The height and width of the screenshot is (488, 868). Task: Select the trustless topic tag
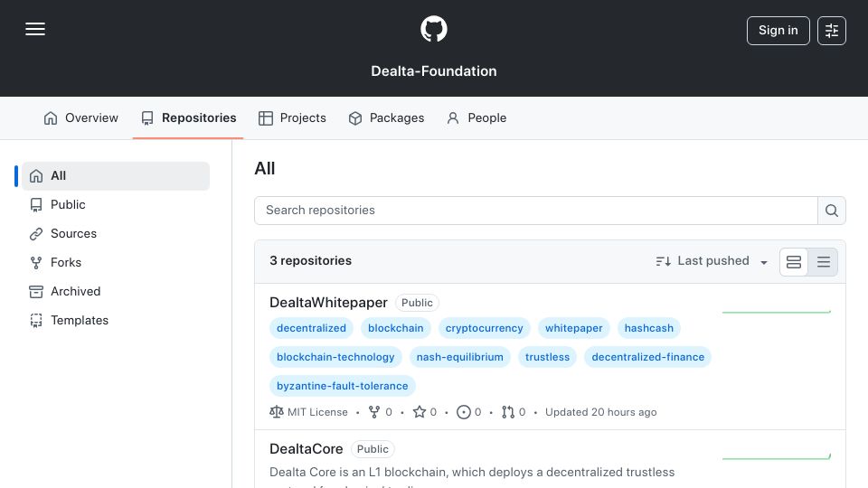pos(548,357)
